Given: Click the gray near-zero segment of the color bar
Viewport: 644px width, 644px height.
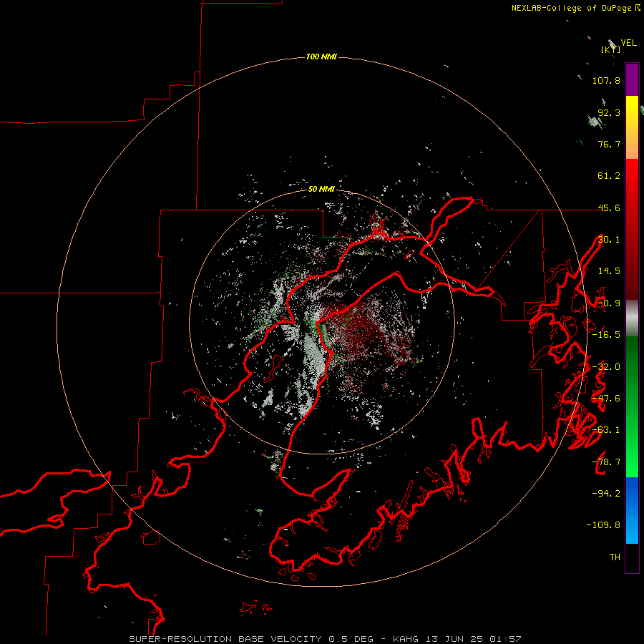Looking at the screenshot, I should click(x=632, y=318).
